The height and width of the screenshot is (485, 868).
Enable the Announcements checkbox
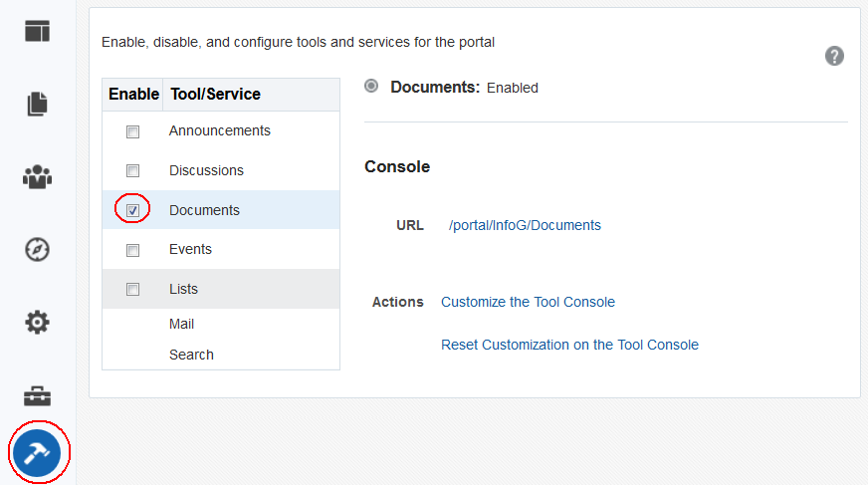pyautogui.click(x=132, y=131)
